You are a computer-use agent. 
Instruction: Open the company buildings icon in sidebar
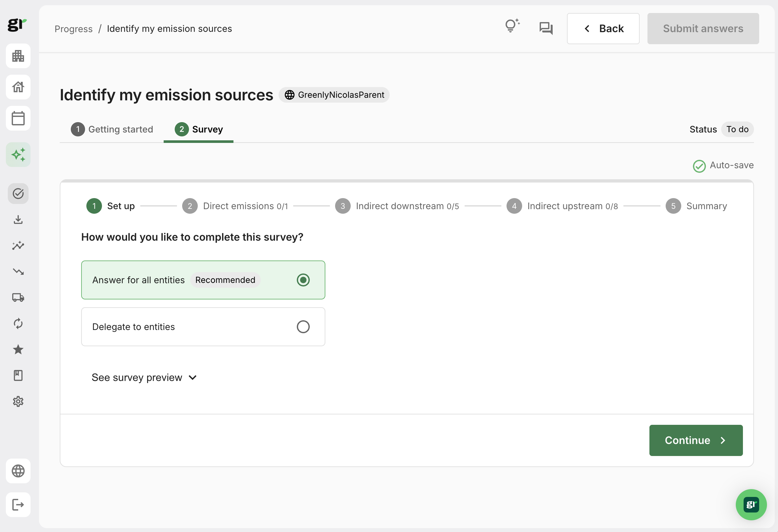point(18,56)
